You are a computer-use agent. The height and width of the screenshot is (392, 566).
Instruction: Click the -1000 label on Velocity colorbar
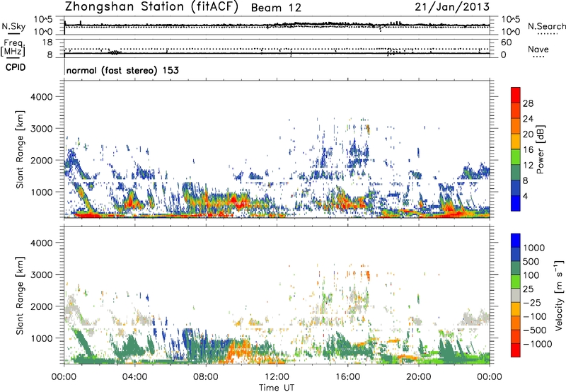point(538,344)
